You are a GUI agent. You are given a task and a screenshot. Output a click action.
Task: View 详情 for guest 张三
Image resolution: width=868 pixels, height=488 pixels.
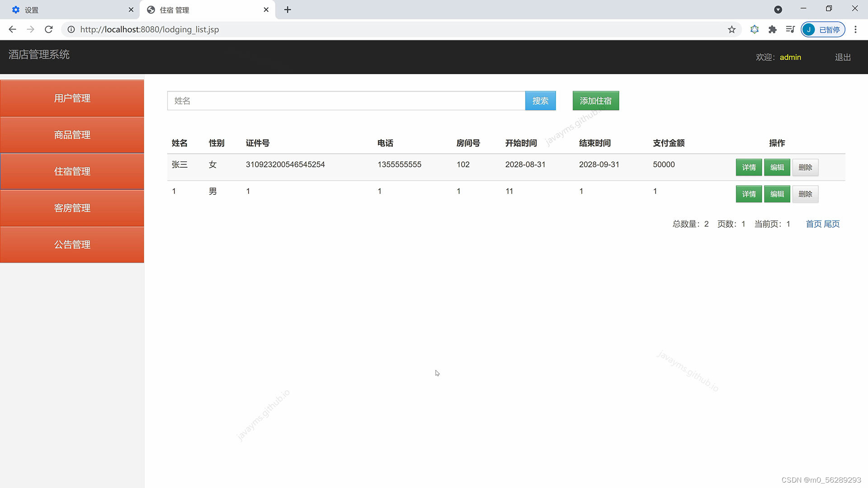749,167
